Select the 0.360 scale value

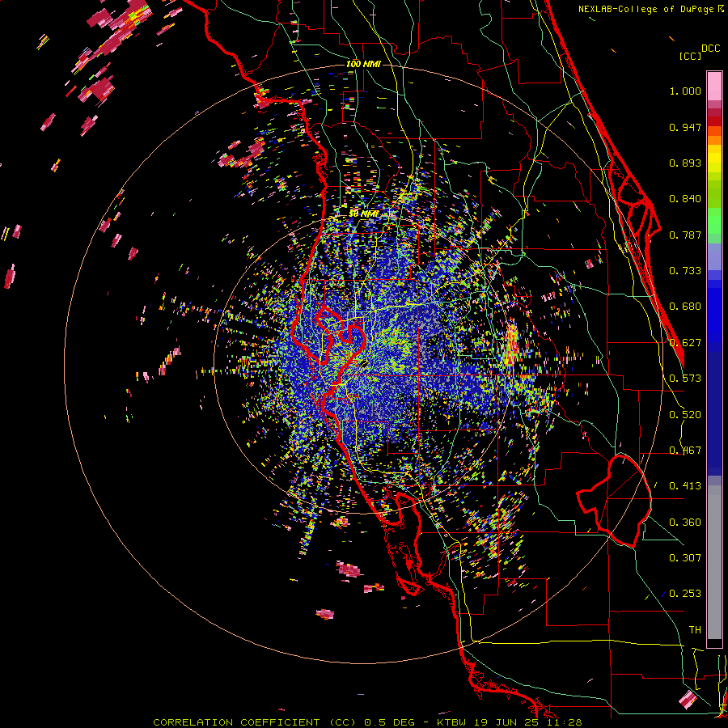point(685,523)
